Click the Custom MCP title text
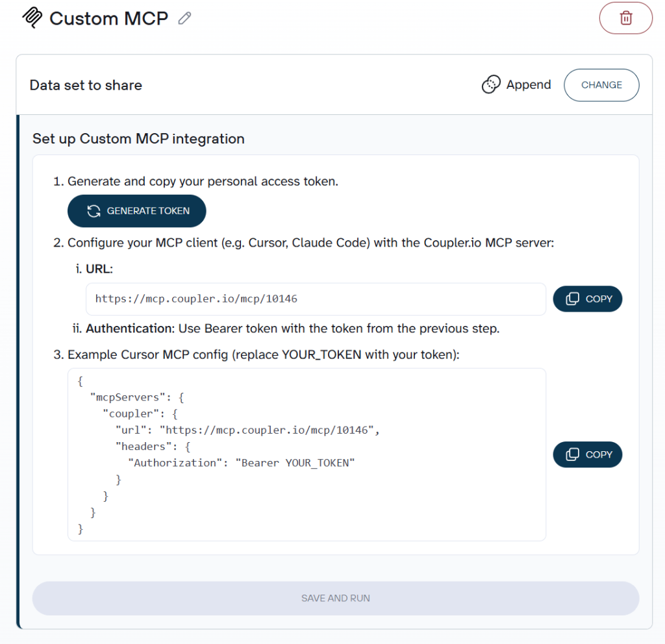This screenshot has height=644, width=665. click(108, 18)
